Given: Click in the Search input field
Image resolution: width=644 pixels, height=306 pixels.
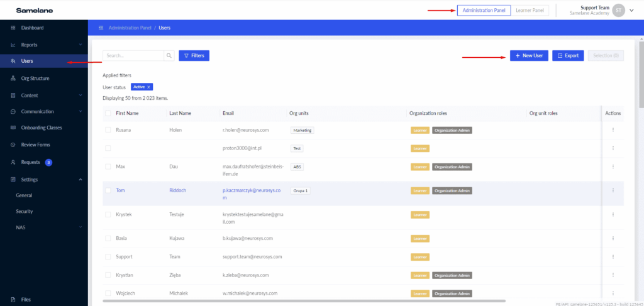Looking at the screenshot, I should click(x=133, y=56).
